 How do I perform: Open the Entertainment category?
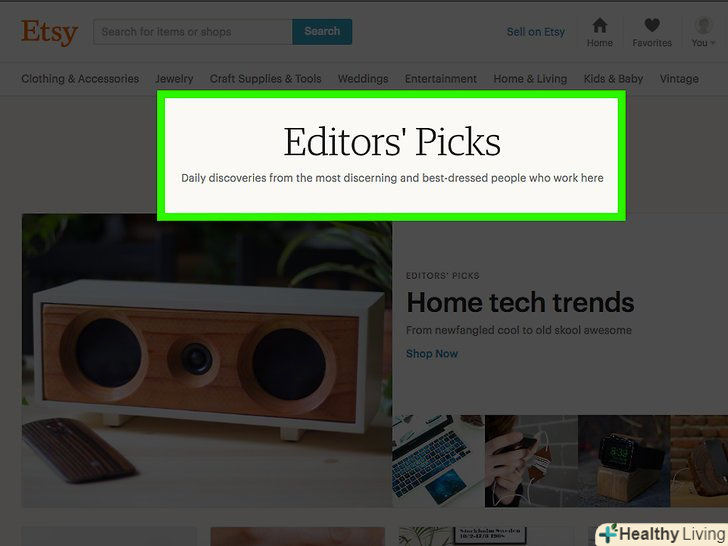coord(441,79)
